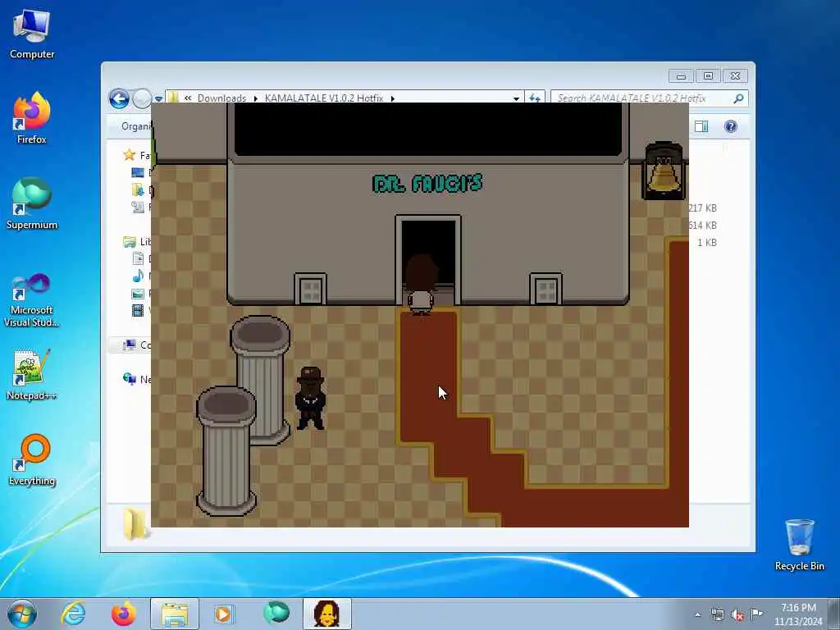Launch Internet Explorer from the taskbar
840x630 pixels.
(73, 614)
